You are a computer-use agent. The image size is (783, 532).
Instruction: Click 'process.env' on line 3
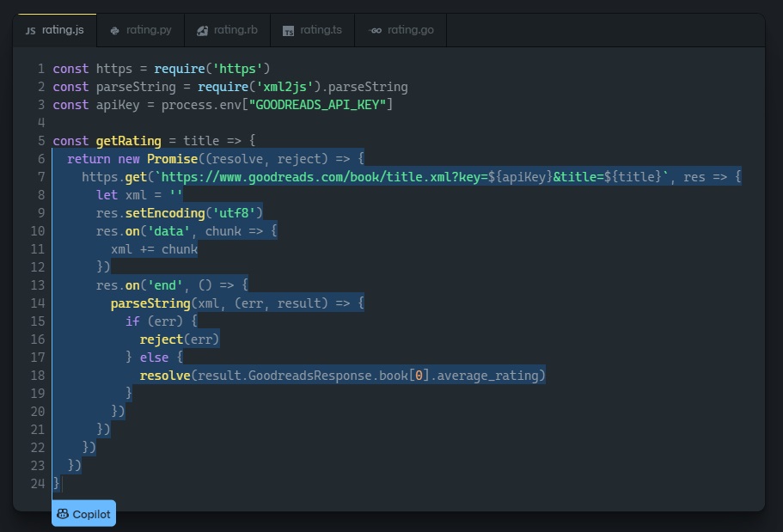click(201, 105)
